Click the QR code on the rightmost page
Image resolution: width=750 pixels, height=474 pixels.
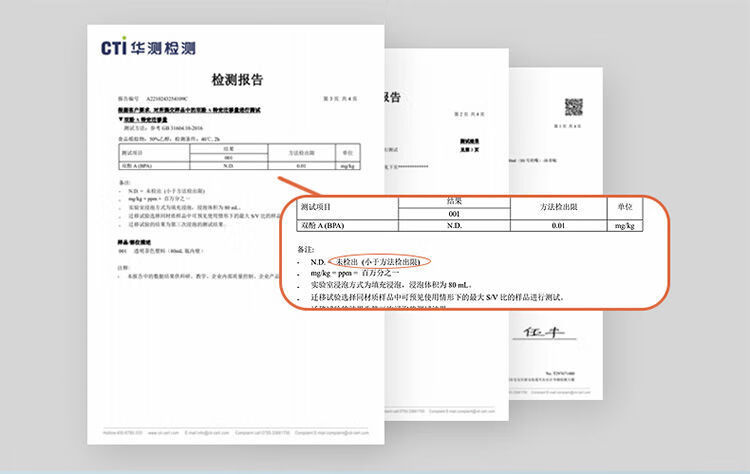click(x=574, y=107)
